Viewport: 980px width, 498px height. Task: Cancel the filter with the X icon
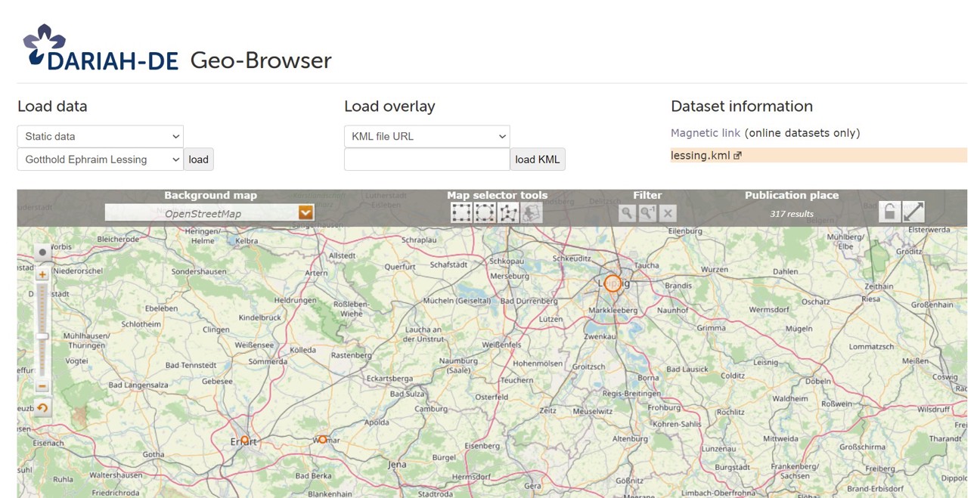click(x=667, y=213)
